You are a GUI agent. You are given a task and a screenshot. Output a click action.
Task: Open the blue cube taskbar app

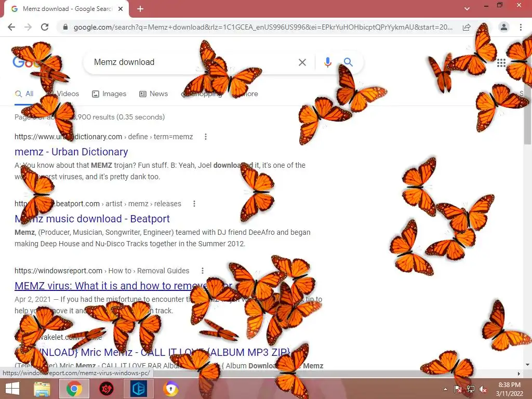[139, 389]
